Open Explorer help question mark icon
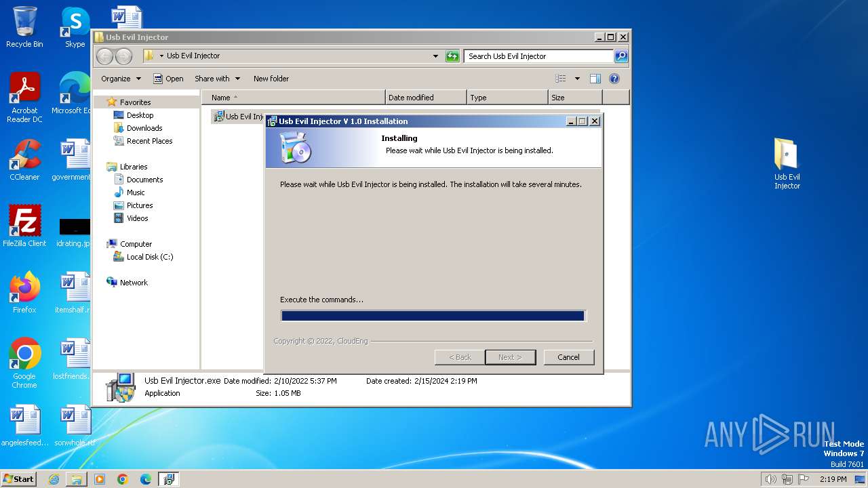 coord(614,79)
